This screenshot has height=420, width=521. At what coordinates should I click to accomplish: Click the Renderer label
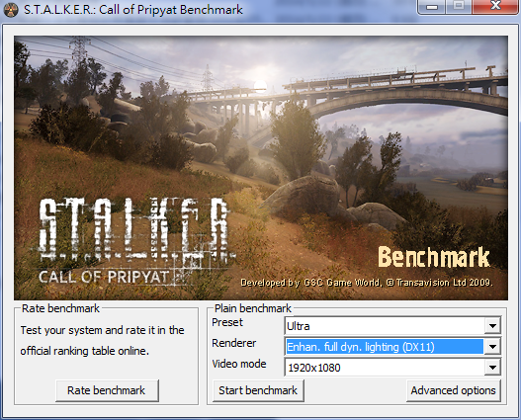(234, 343)
